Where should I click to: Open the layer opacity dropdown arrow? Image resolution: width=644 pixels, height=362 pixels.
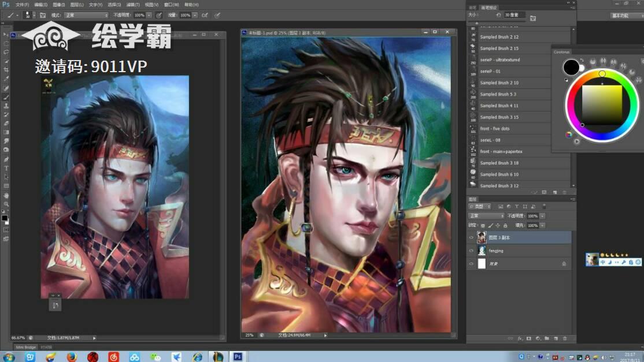[543, 216]
